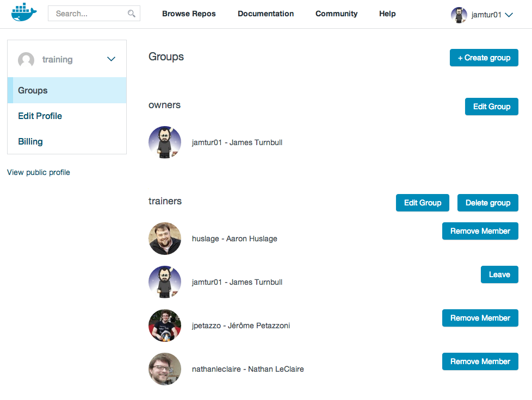Click the training organization avatar icon

(26, 60)
